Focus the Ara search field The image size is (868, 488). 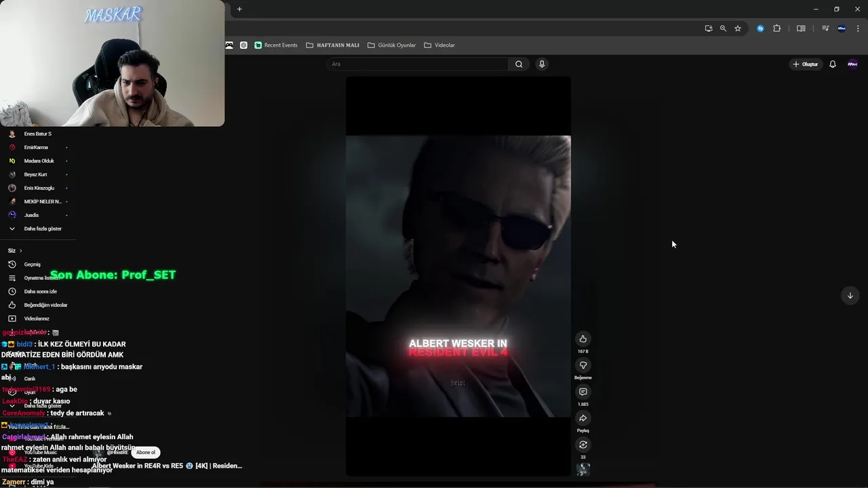pyautogui.click(x=418, y=64)
